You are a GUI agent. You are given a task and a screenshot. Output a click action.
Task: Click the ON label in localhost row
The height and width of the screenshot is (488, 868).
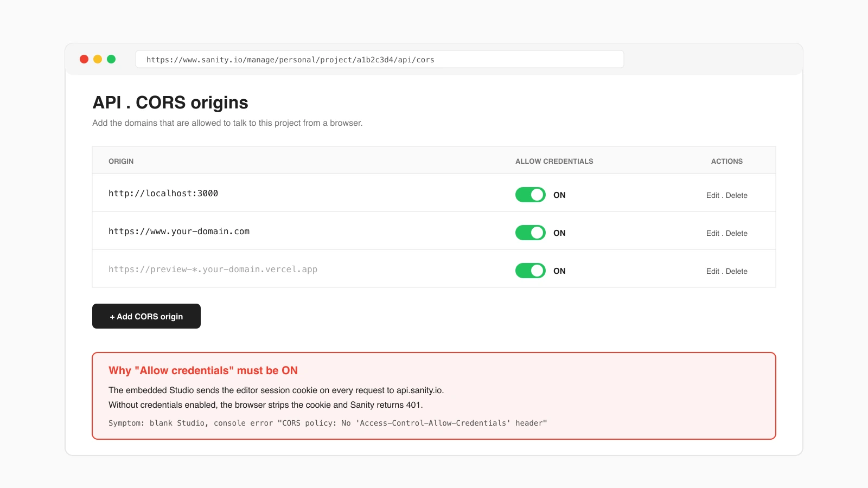pos(559,195)
